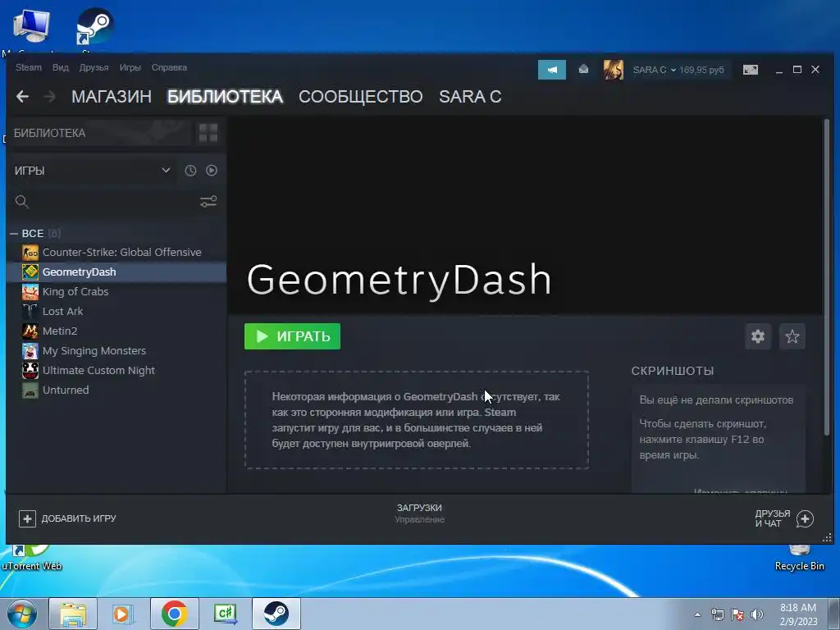840x630 pixels.
Task: Click the King of Crabs game icon
Action: point(30,291)
